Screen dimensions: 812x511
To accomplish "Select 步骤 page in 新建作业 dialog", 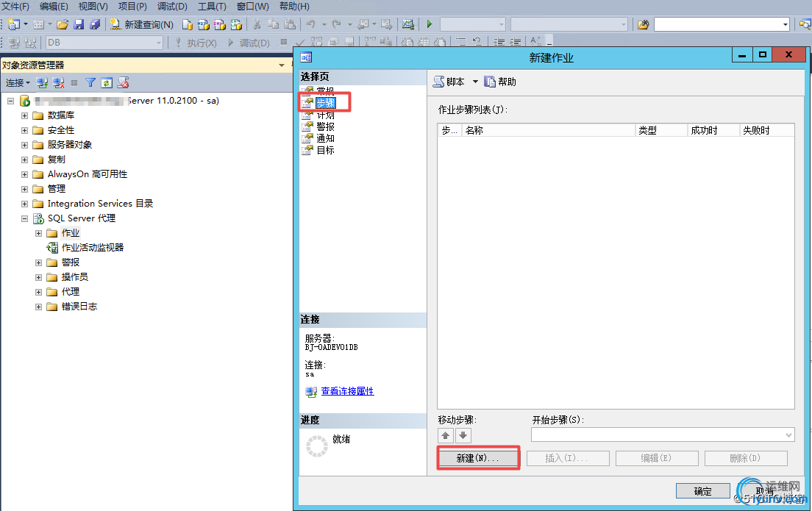I will coord(326,102).
